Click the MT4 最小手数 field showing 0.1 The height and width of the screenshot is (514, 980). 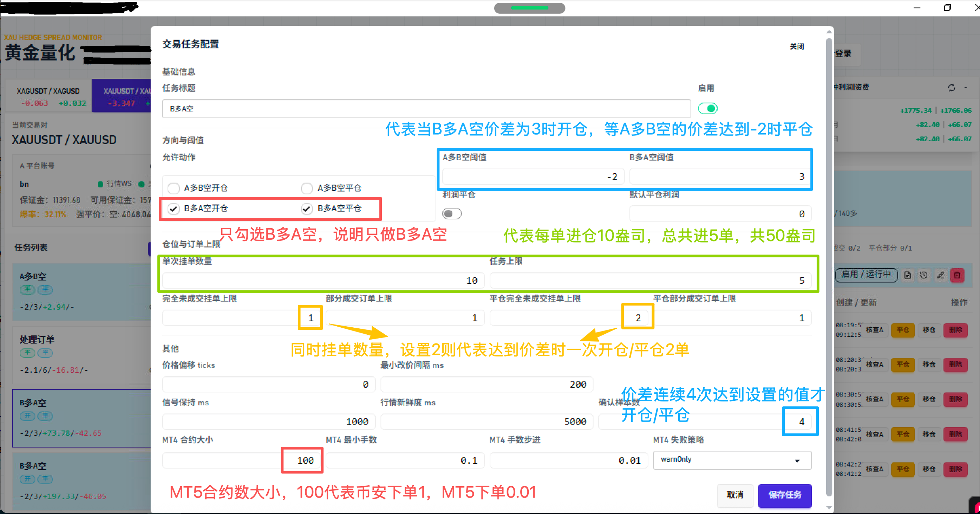pyautogui.click(x=405, y=461)
